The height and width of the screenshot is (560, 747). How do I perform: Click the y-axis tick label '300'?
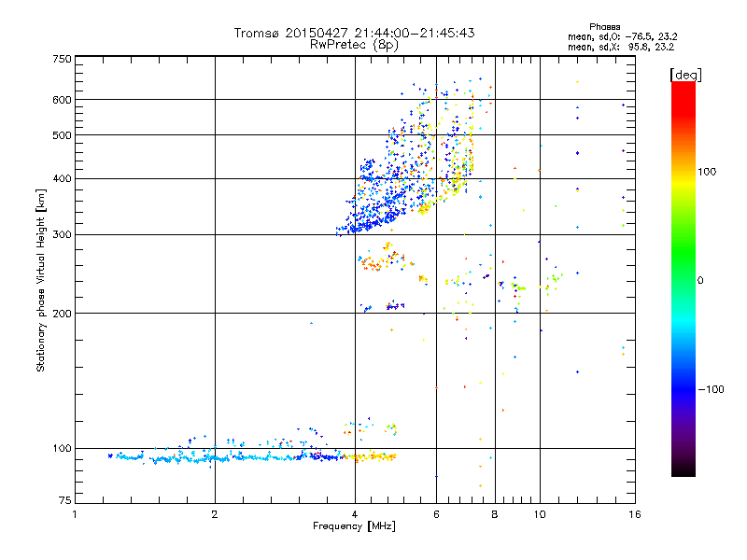[x=62, y=234]
